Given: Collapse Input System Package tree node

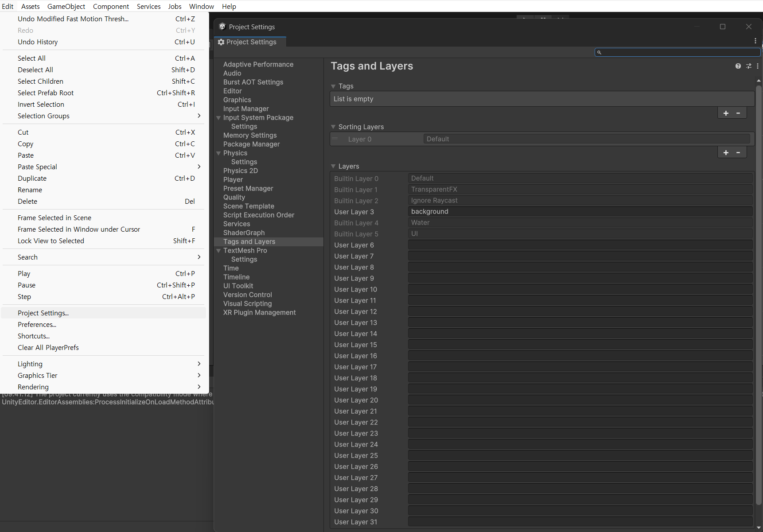Looking at the screenshot, I should [218, 118].
